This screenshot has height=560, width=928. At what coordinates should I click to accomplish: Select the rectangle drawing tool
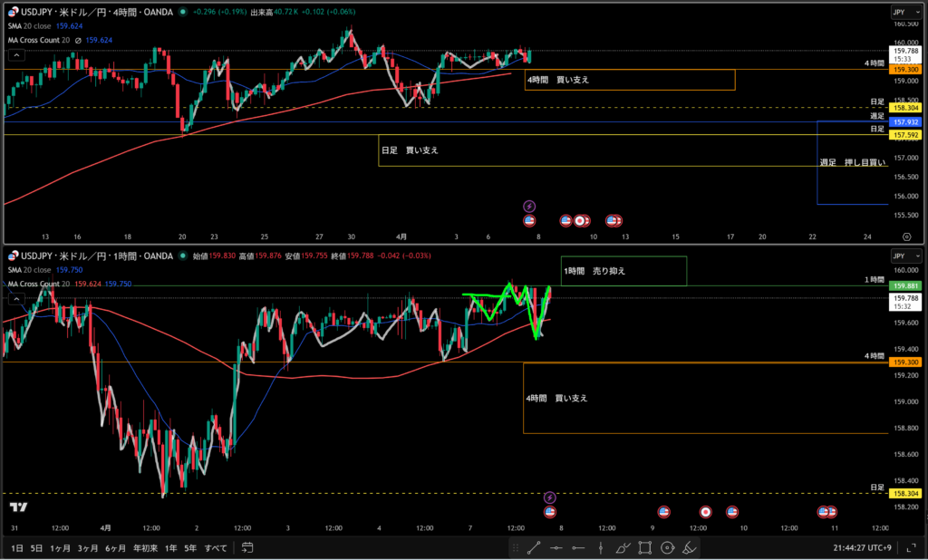click(645, 547)
